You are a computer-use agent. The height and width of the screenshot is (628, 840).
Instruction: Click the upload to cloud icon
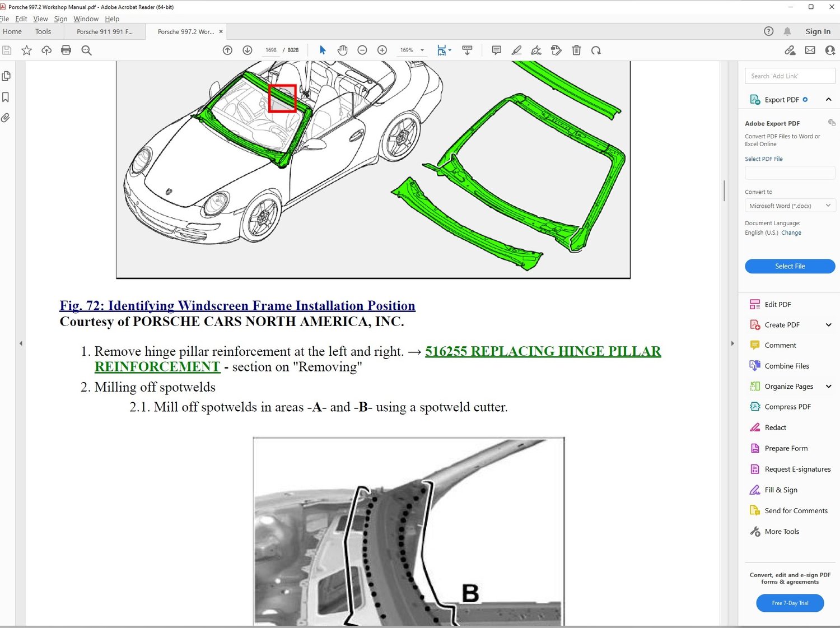[46, 50]
